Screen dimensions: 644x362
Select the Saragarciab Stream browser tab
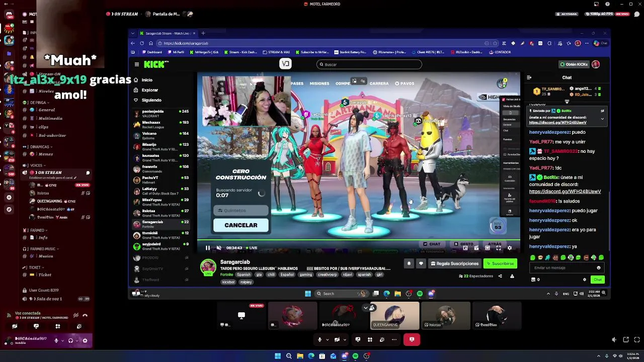coord(167,33)
